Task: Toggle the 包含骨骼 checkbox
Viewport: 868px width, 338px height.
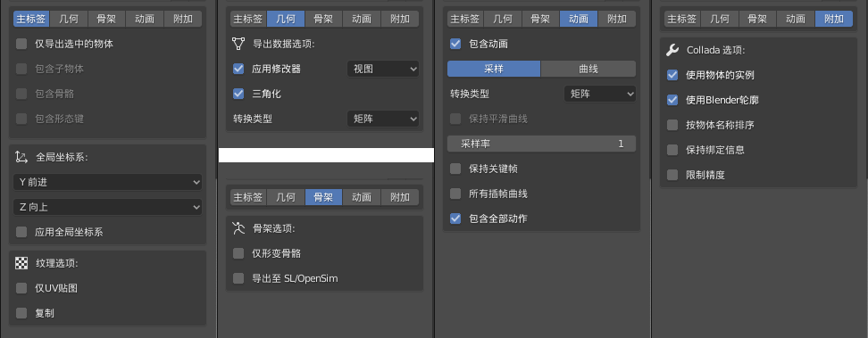Action: click(21, 94)
